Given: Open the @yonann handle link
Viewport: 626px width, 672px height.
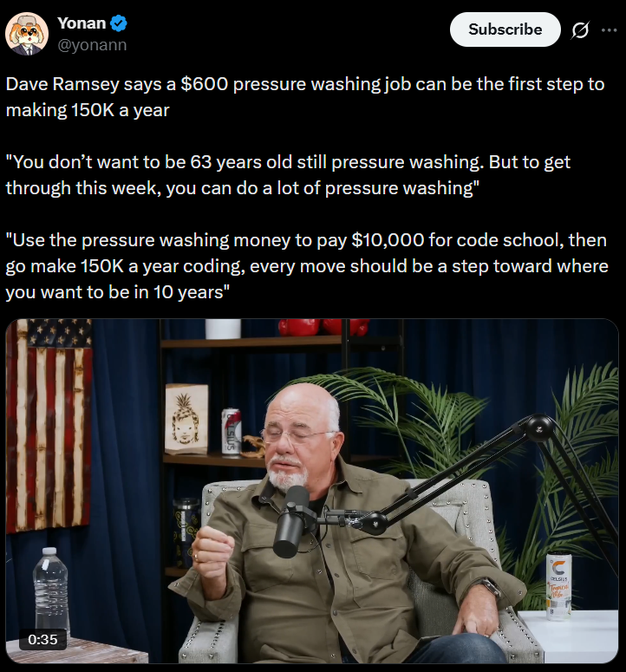Looking at the screenshot, I should [x=92, y=44].
